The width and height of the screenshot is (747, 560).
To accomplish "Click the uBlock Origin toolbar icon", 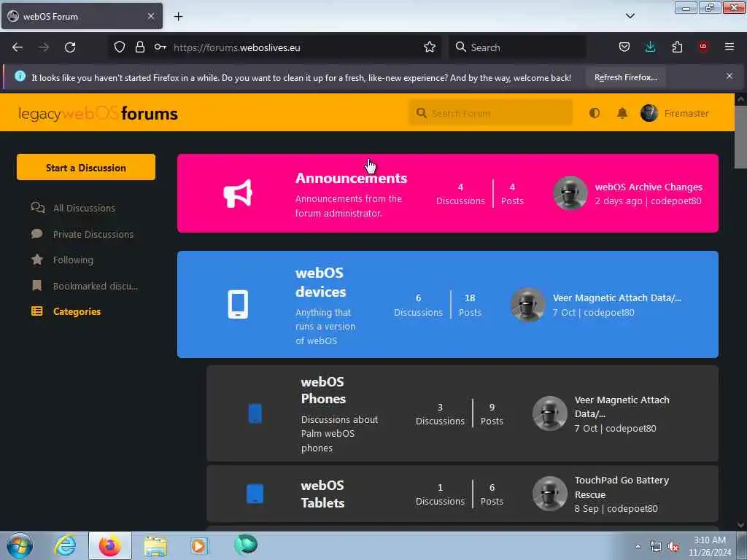I will pyautogui.click(x=703, y=47).
